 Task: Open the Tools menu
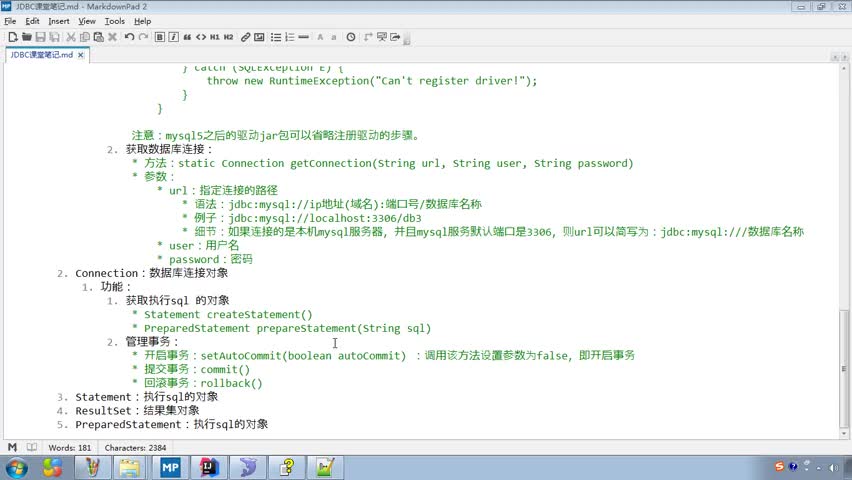(115, 21)
